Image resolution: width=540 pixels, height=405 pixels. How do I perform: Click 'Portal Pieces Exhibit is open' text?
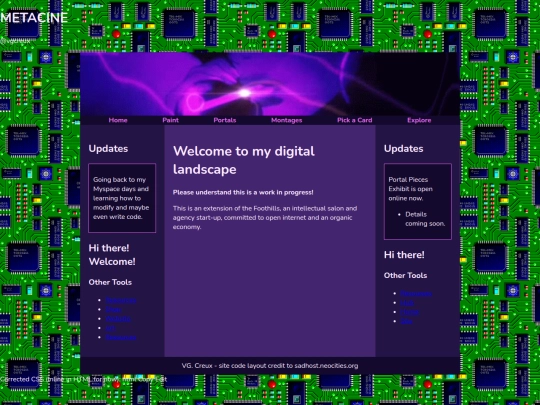[x=411, y=189]
